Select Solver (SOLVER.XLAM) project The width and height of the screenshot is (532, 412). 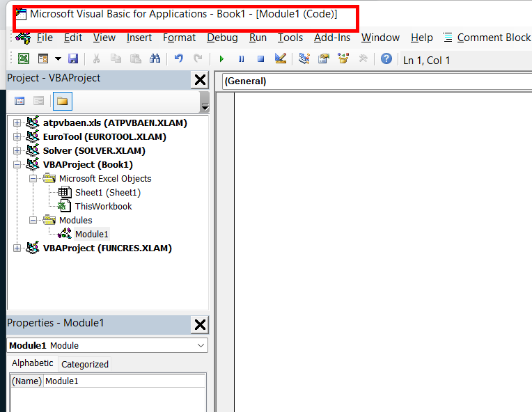click(94, 150)
